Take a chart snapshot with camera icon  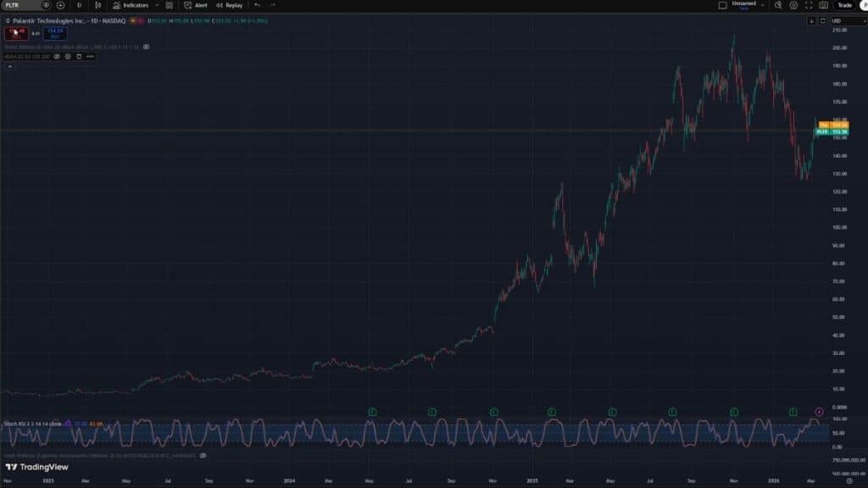(x=823, y=5)
